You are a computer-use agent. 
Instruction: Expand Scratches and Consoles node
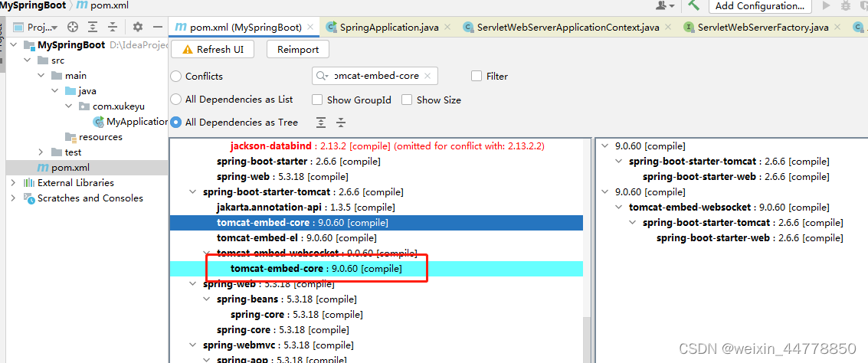13,198
